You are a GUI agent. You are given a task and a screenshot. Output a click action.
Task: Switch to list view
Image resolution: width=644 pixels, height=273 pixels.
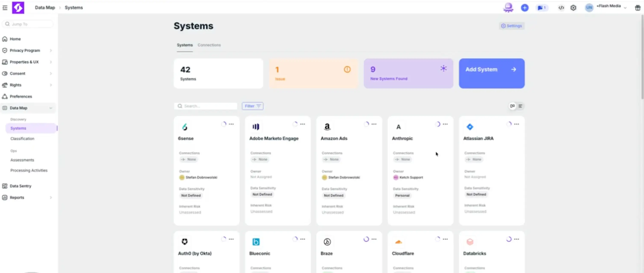pos(520,106)
